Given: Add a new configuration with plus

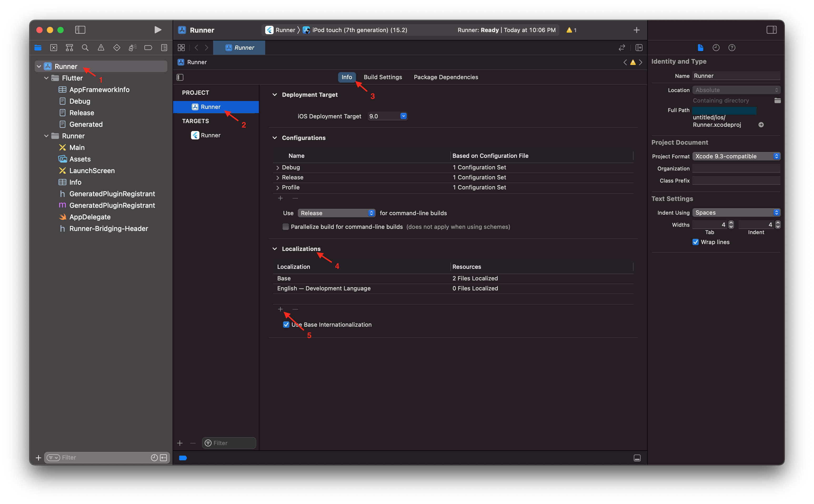Looking at the screenshot, I should (280, 198).
